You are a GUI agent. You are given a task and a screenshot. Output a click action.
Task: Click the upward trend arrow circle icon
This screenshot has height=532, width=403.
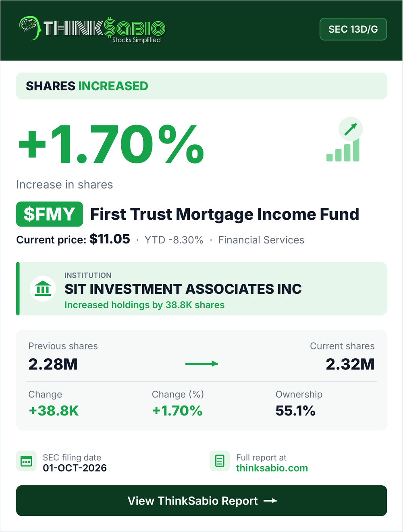tap(351, 129)
